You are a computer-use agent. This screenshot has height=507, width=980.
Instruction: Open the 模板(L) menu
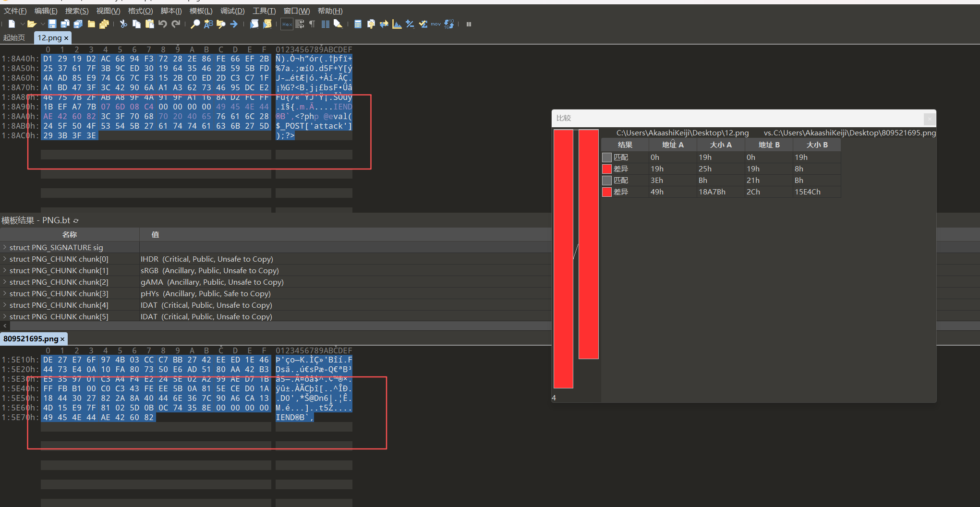tap(201, 11)
